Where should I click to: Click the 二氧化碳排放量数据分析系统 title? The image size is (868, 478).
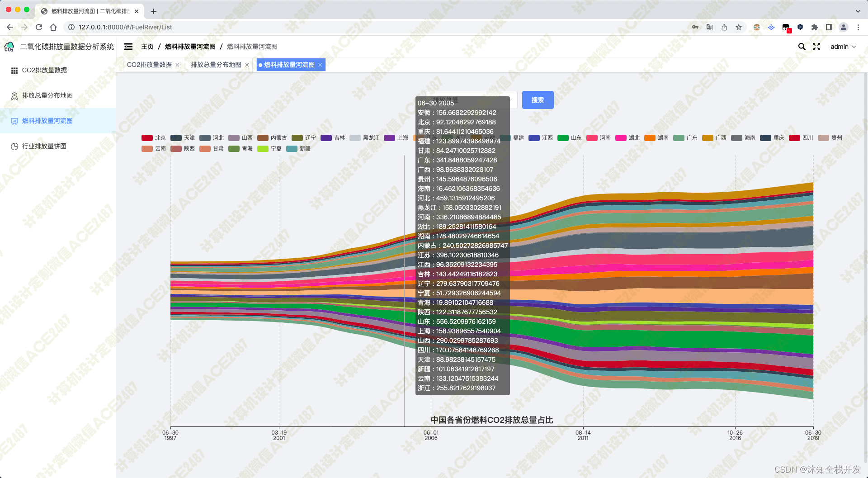click(x=67, y=47)
